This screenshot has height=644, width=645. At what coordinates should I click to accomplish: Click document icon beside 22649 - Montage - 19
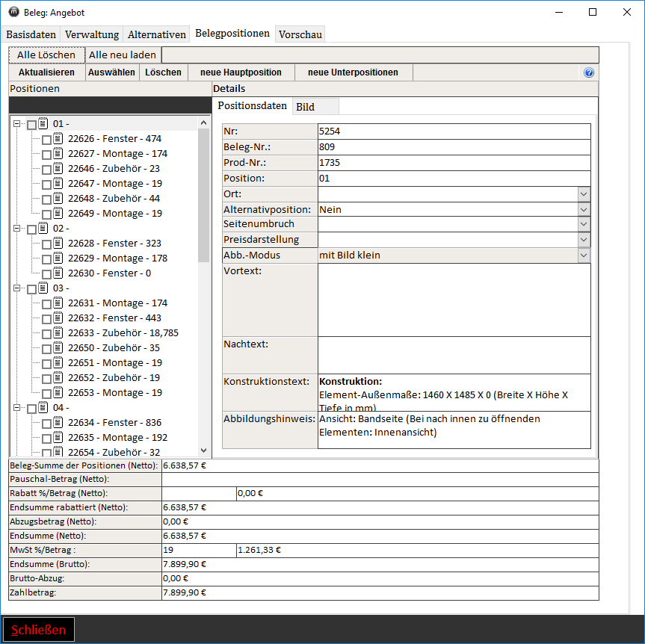[x=58, y=213]
